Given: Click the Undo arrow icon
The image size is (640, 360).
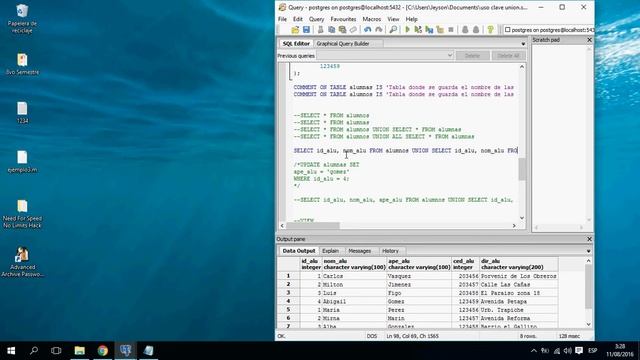Looking at the screenshot, I should [x=368, y=30].
